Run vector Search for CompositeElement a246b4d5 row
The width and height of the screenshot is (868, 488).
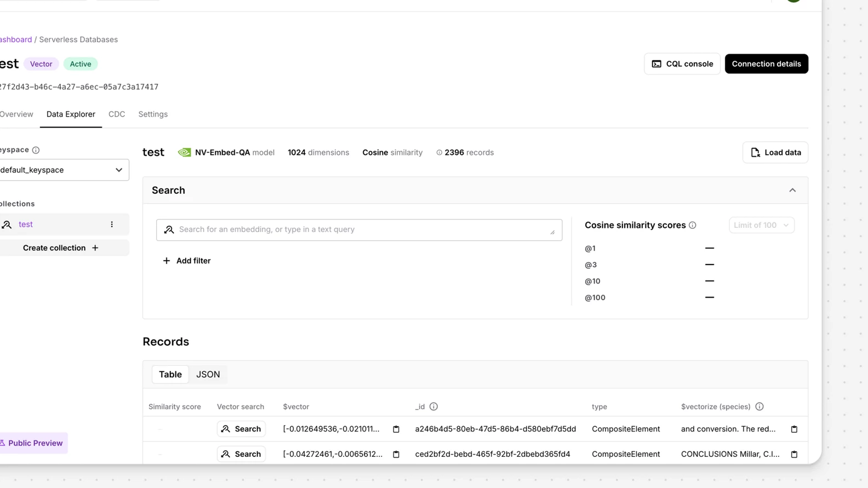241,429
